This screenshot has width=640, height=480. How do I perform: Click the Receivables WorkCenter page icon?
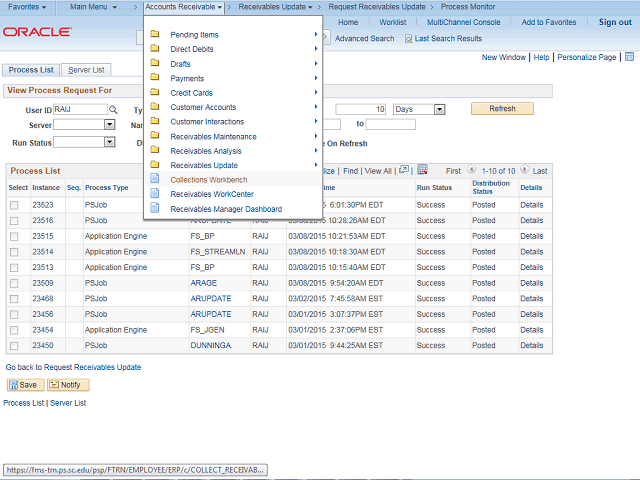click(155, 194)
